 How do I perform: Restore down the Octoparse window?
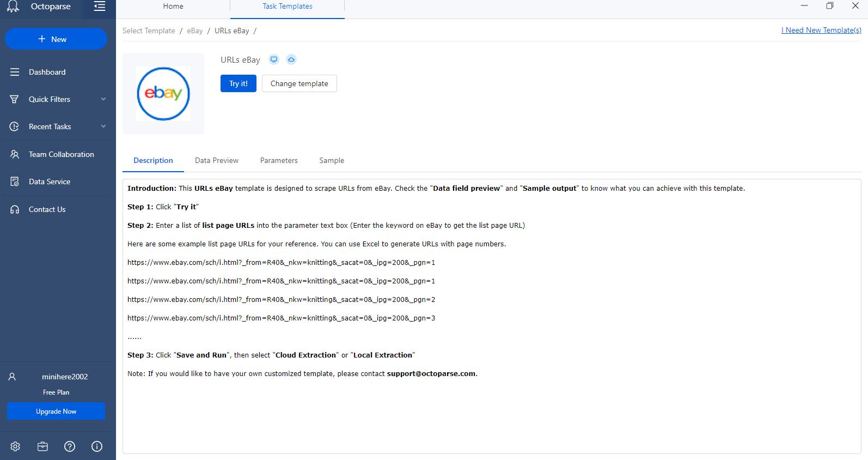(830, 6)
